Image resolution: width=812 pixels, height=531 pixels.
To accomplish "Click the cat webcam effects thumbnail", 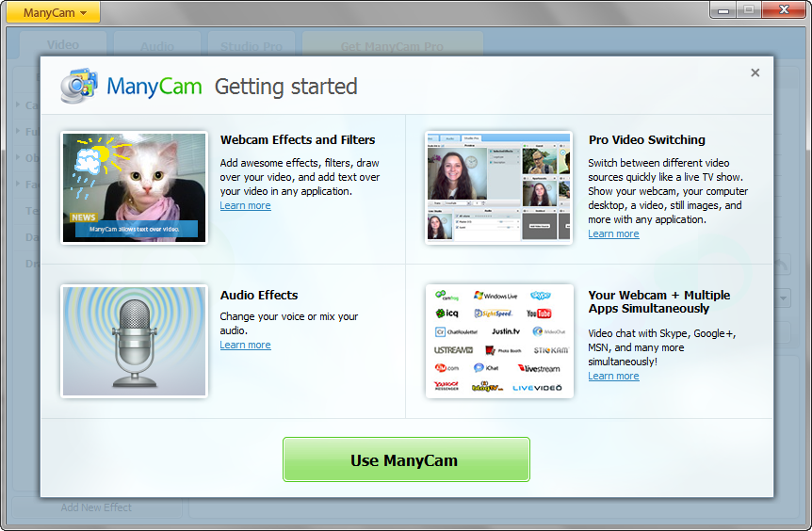I will pyautogui.click(x=134, y=188).
